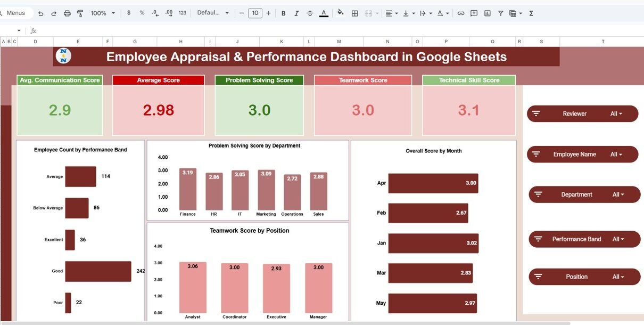
Task: Click the print icon
Action: (x=67, y=13)
